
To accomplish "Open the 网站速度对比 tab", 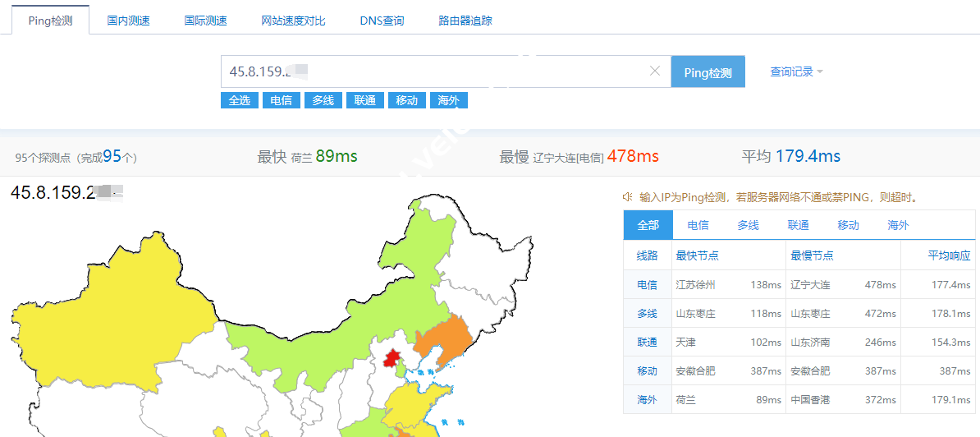I will [293, 21].
